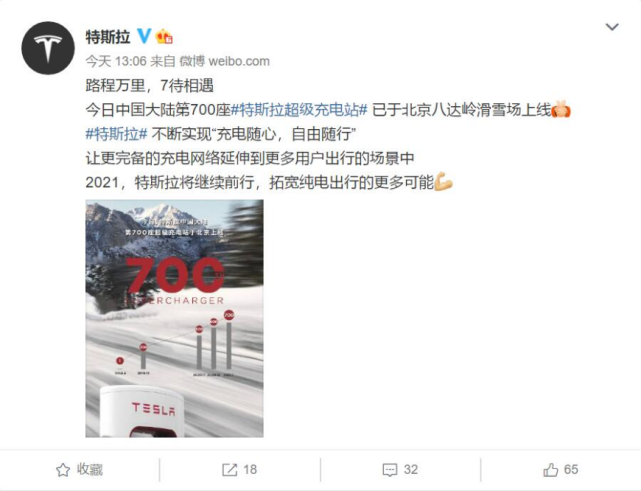This screenshot has width=641, height=491.
Task: Click the repost count 18
Action: click(250, 470)
